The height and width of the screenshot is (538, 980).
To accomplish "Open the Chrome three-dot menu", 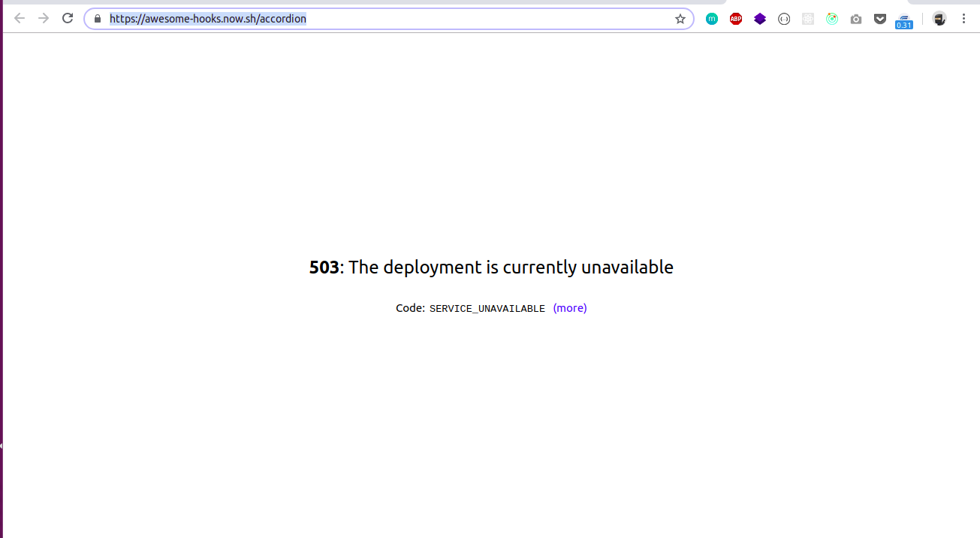I will (x=964, y=18).
